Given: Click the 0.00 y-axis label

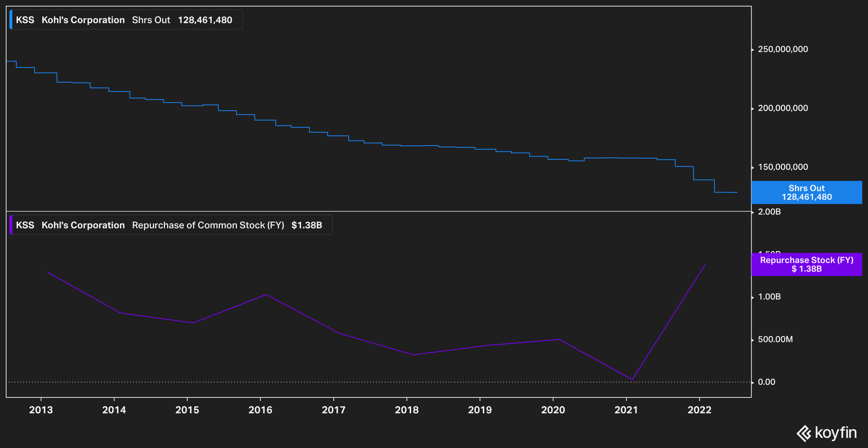Looking at the screenshot, I should pos(766,382).
